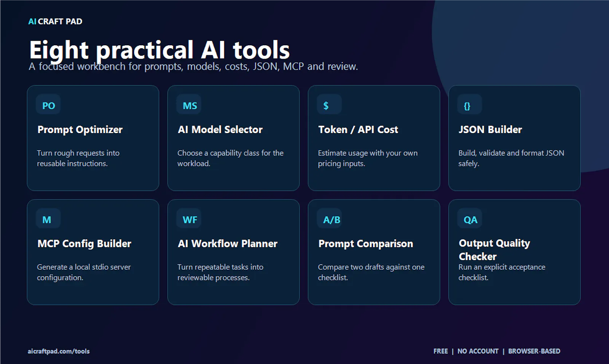609x364 pixels.
Task: Click 'Turn repeatable tasks into' description
Action: click(220, 272)
